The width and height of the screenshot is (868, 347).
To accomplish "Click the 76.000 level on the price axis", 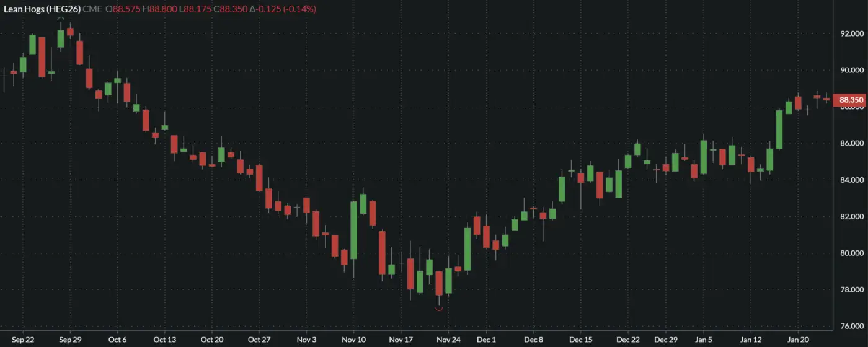I will pos(851,327).
